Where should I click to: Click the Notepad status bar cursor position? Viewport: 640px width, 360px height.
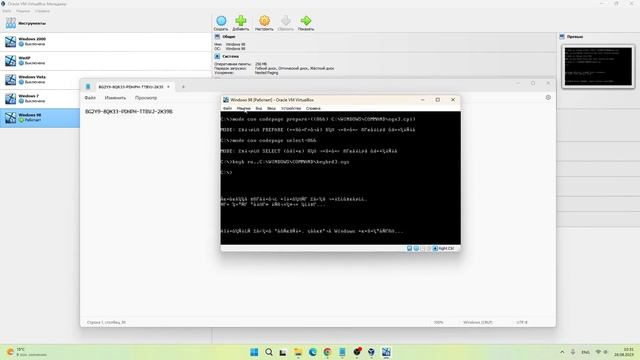pos(106,322)
